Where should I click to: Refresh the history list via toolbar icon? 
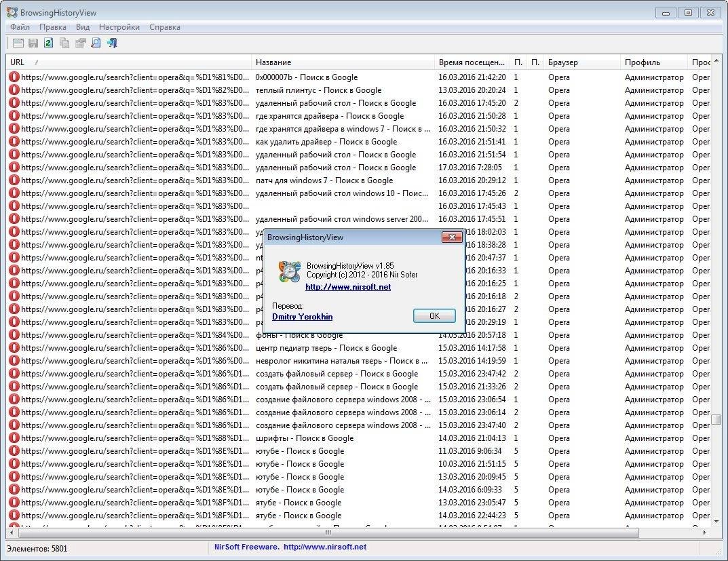(x=49, y=43)
